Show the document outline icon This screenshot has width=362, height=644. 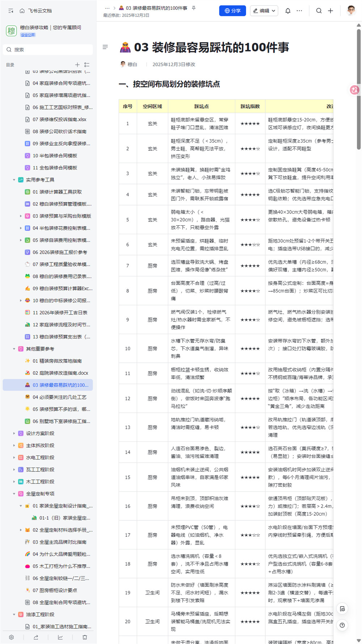click(105, 47)
